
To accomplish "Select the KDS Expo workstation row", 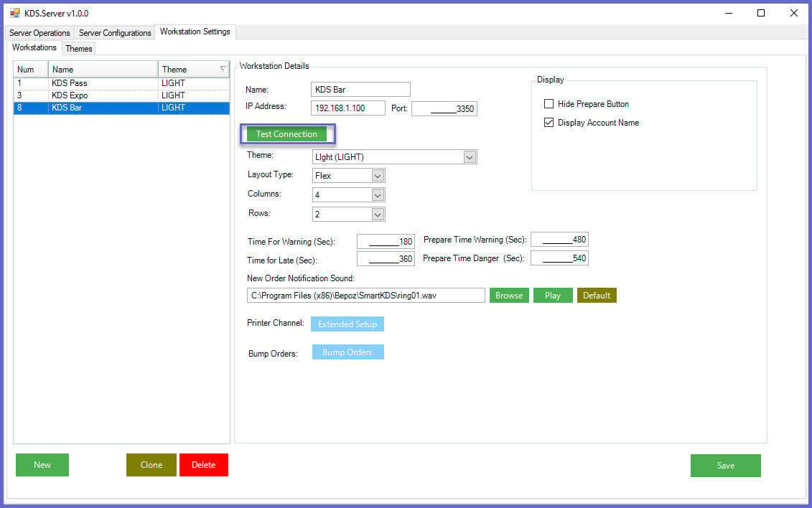I will pyautogui.click(x=122, y=95).
